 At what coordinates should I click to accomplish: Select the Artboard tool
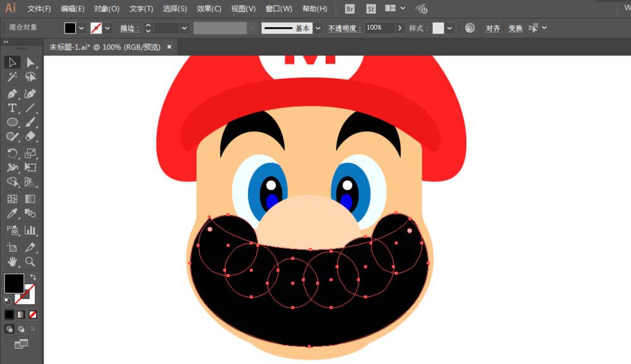pos(12,247)
